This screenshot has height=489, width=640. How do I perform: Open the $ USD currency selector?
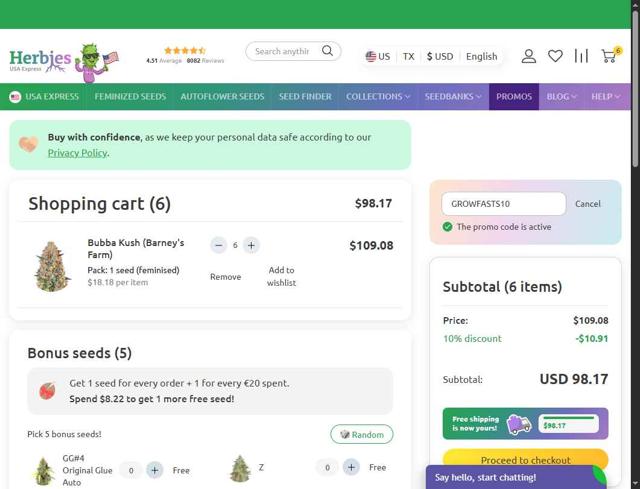[440, 56]
